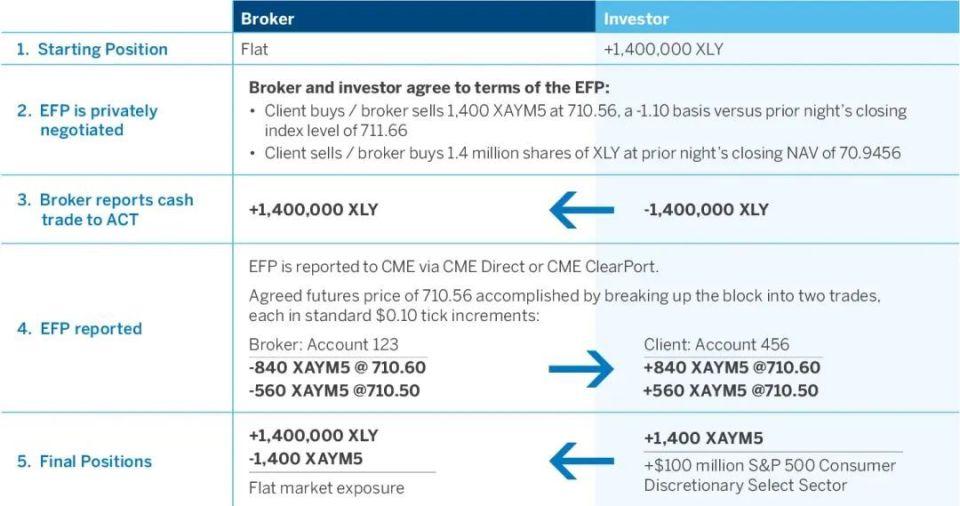The image size is (960, 506).
Task: Click the left arrow in the Final Positions row
Action: (582, 461)
